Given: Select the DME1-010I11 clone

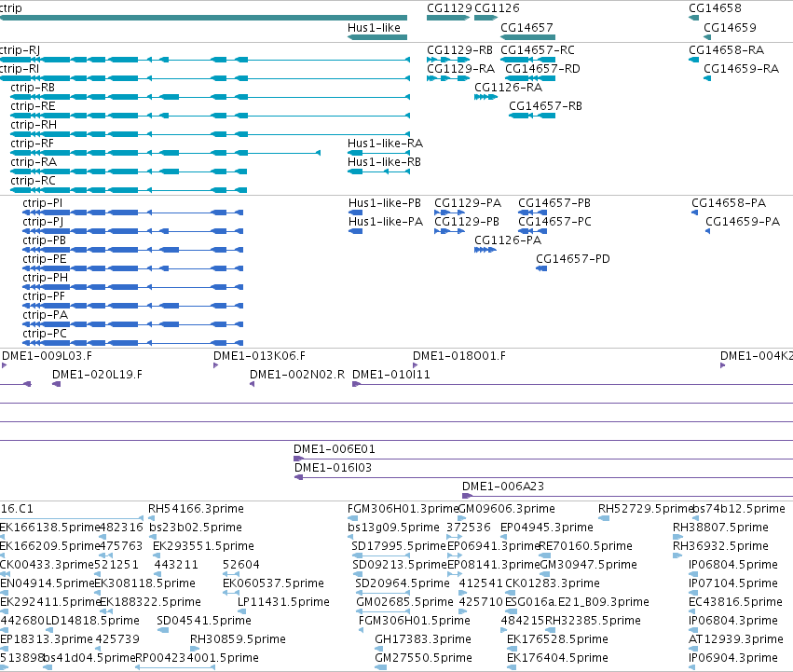Looking at the screenshot, I should pos(572,384).
